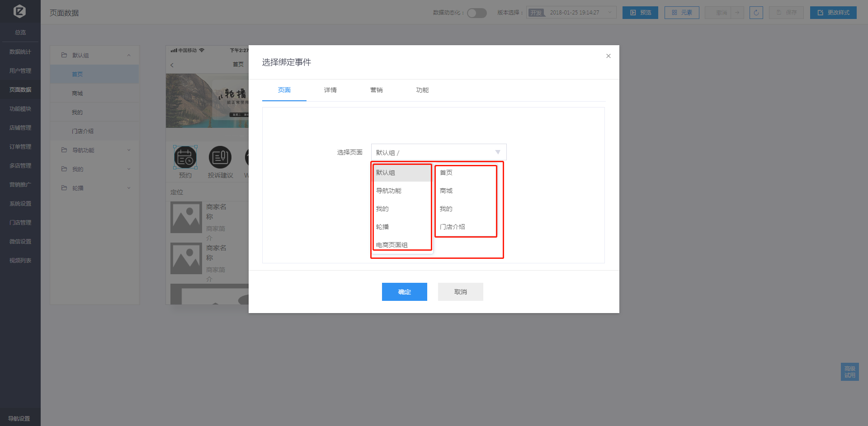Click the app logo at top left
The width and height of the screenshot is (868, 426).
20,11
